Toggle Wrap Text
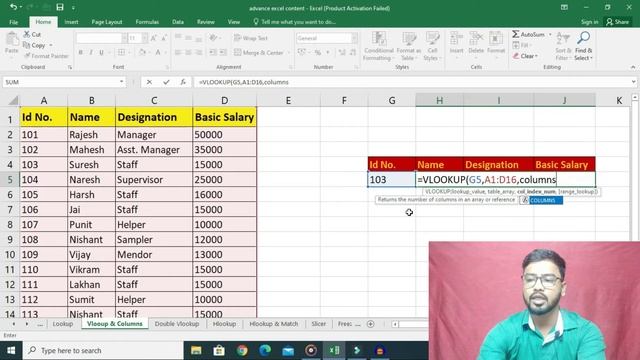Viewport: 640px width, 360px height. coord(251,38)
